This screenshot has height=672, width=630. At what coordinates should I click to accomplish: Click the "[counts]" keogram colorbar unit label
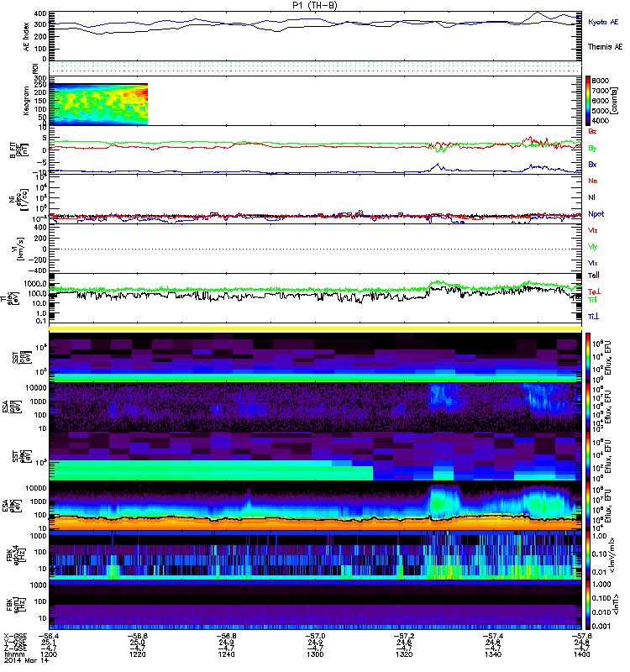tap(616, 101)
